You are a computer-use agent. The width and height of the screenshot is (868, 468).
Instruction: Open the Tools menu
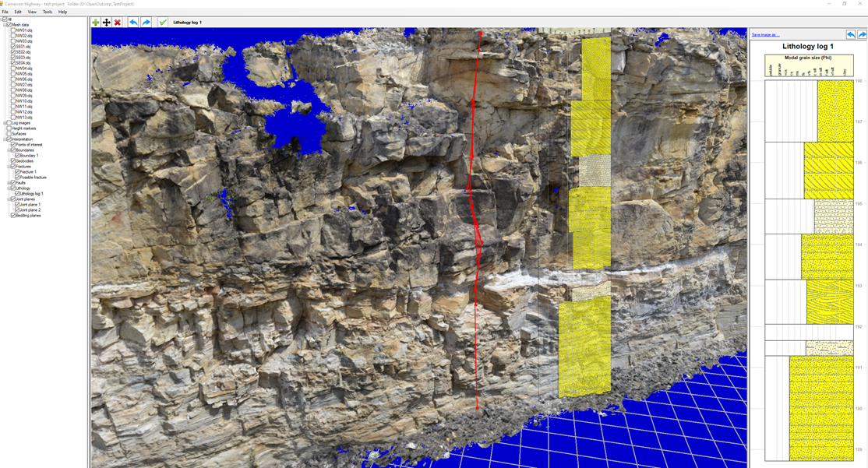48,12
